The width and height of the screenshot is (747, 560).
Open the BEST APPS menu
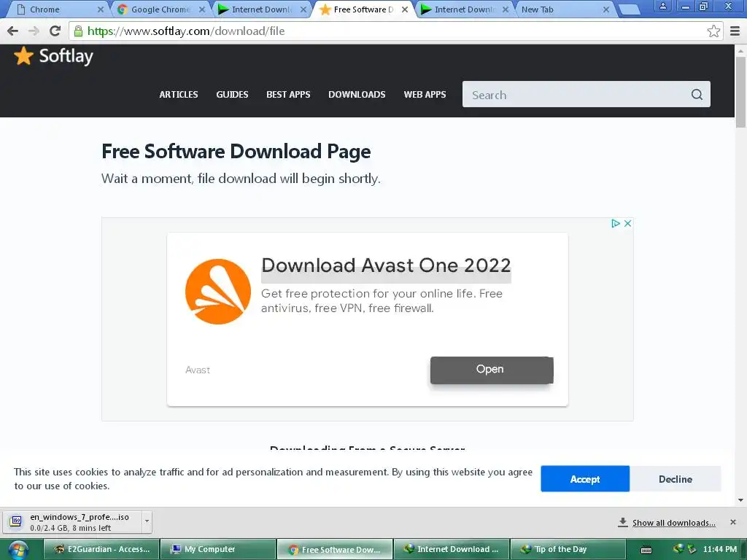click(x=288, y=94)
